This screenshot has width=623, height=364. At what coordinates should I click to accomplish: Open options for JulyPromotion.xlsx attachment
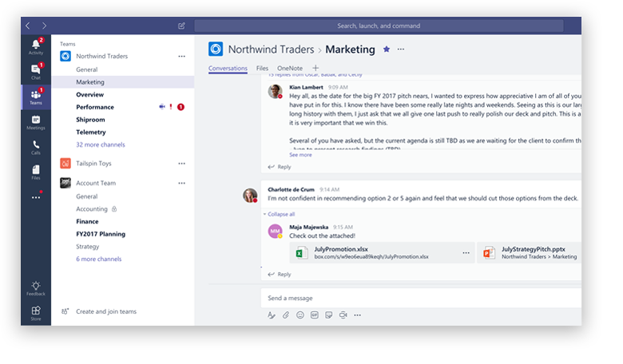click(466, 253)
